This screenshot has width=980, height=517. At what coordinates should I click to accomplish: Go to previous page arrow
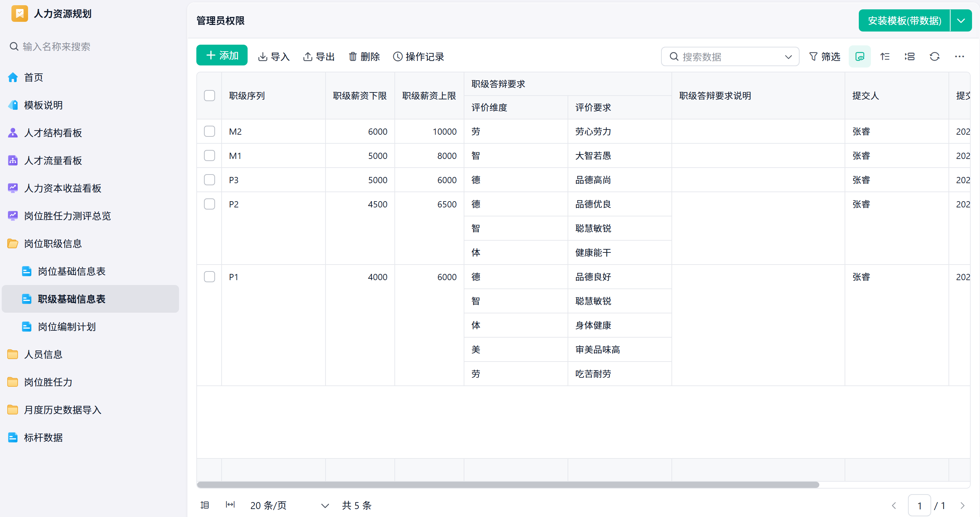tap(894, 506)
